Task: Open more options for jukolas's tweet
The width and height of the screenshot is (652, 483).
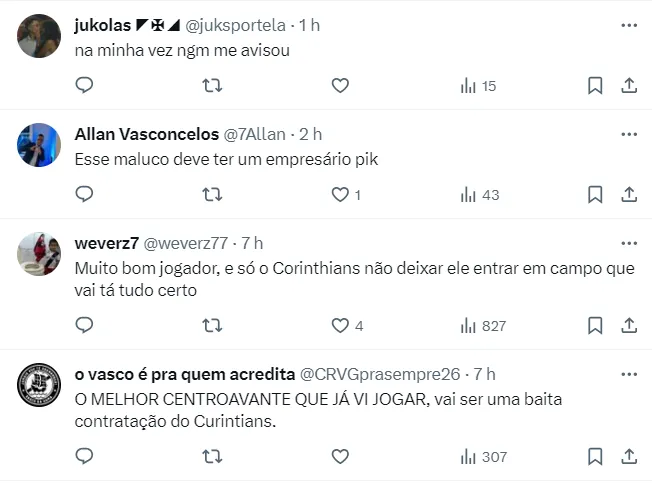Action: pos(628,24)
